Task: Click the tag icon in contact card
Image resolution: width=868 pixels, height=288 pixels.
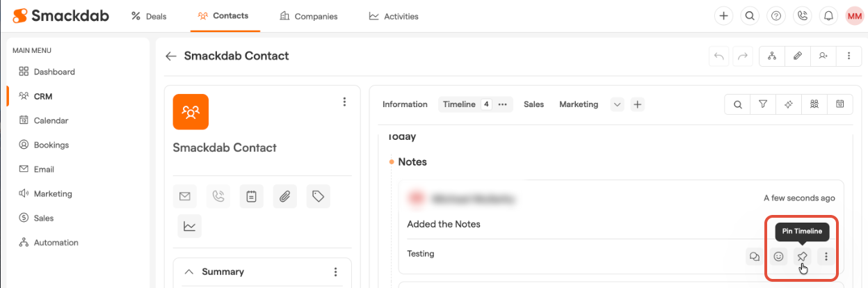Action: (x=318, y=197)
